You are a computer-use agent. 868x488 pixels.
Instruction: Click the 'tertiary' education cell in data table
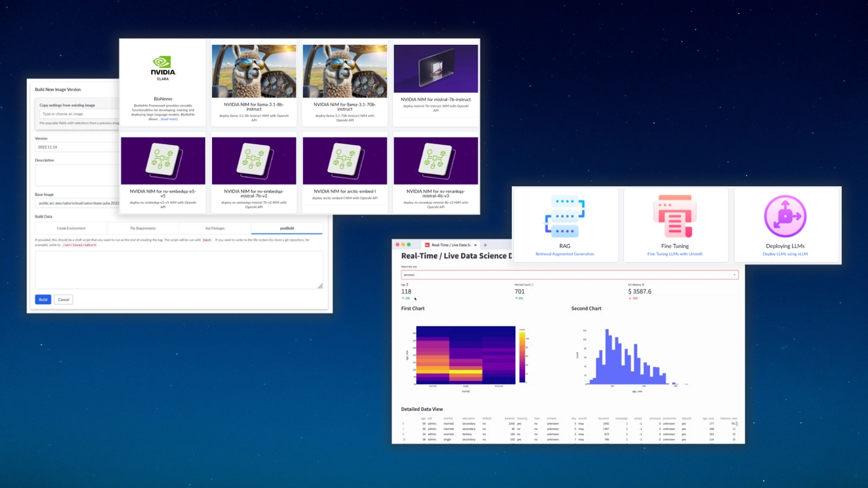(x=467, y=434)
